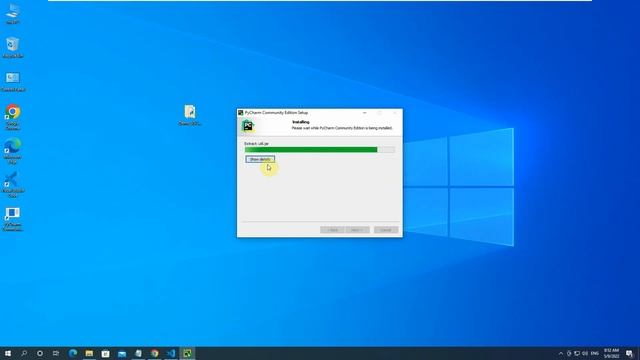
Task: Select the Visual Studio Code desktop shortcut
Action: [13, 184]
